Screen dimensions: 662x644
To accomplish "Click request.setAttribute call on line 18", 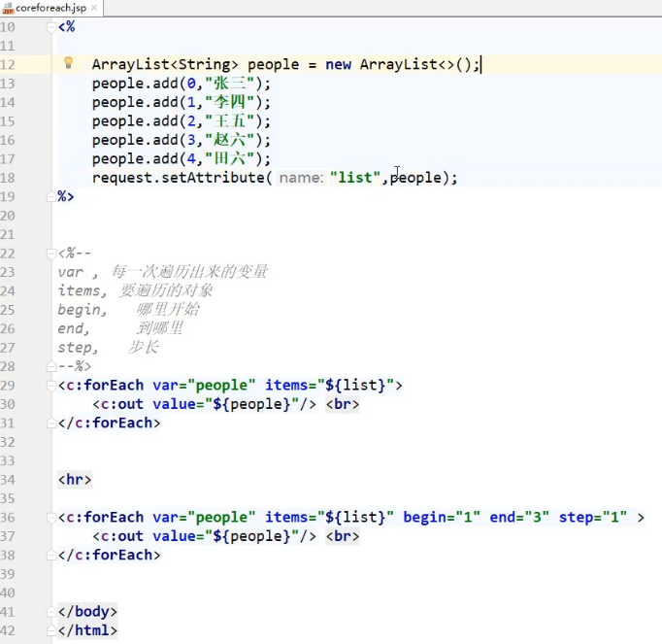I will [179, 178].
